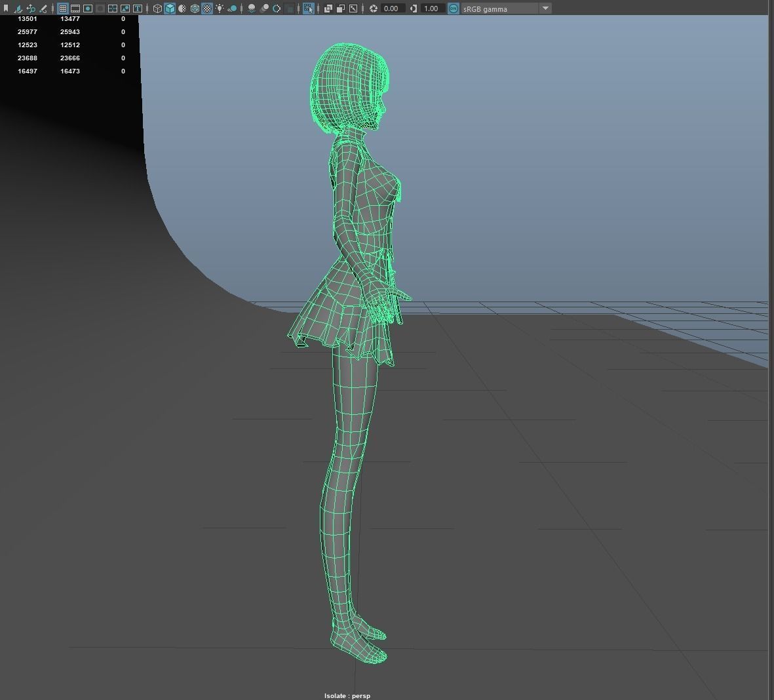Viewport: 774px width, 700px height.
Task: Click the HUD value 23688
Action: coord(27,58)
